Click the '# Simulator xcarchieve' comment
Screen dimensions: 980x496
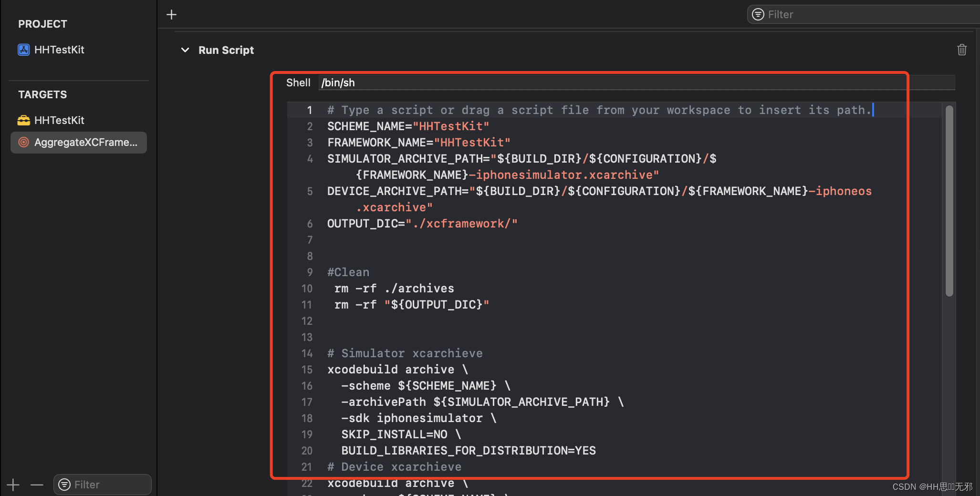click(405, 353)
